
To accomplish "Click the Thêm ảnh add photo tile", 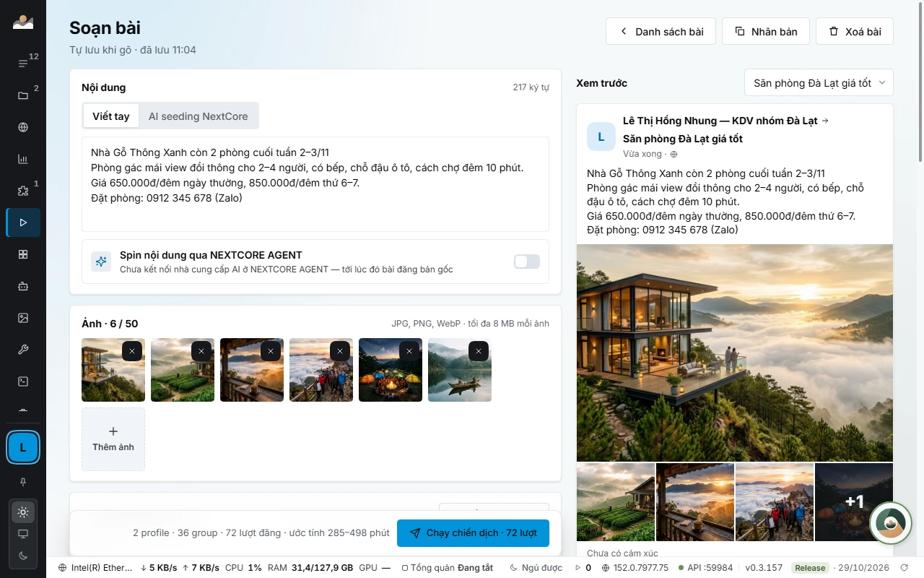I will [x=113, y=439].
